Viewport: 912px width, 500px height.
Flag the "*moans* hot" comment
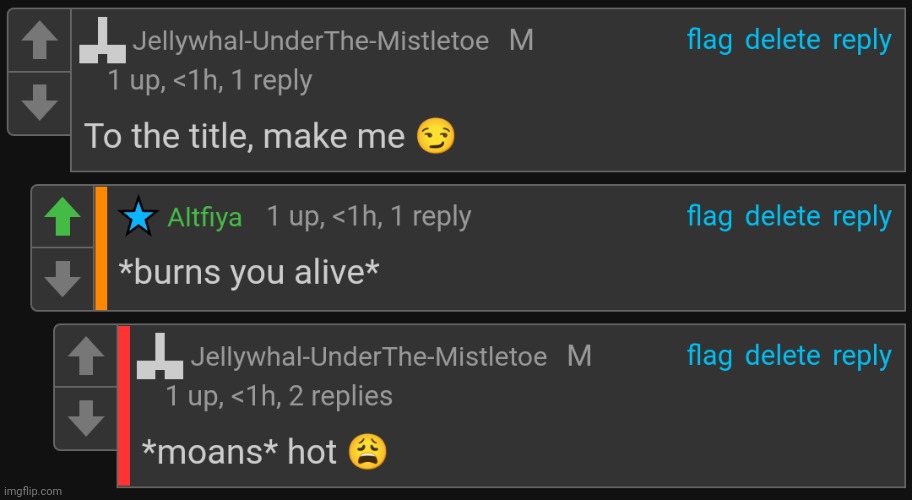(x=709, y=356)
